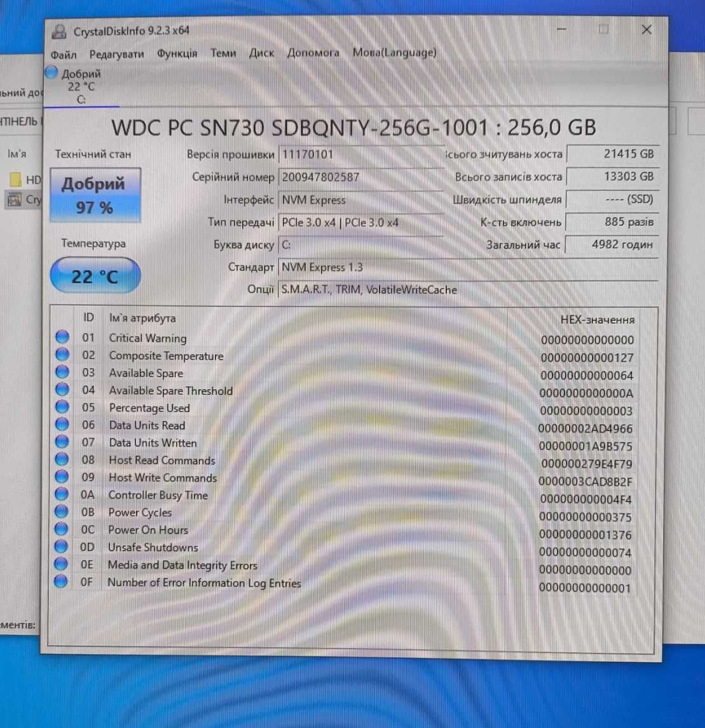This screenshot has width=705, height=728.
Task: Select the C: drive tab with Добрий status
Action: (x=81, y=86)
